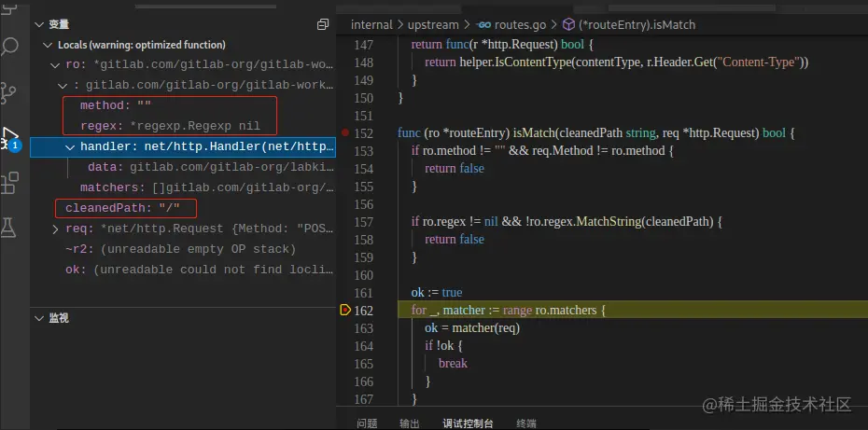Click the 'range ro.matchers' loop on line 162
The height and width of the screenshot is (430, 868).
[x=550, y=310]
